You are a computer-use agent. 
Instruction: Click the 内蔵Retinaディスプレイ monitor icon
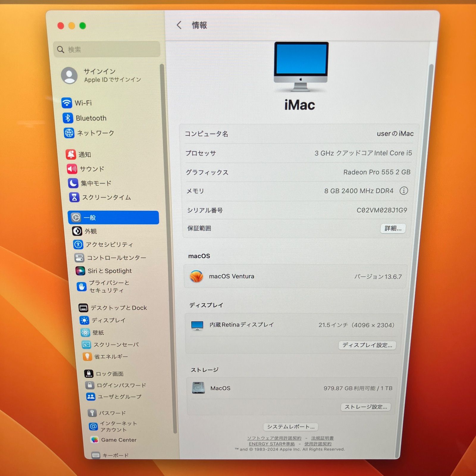tap(197, 325)
